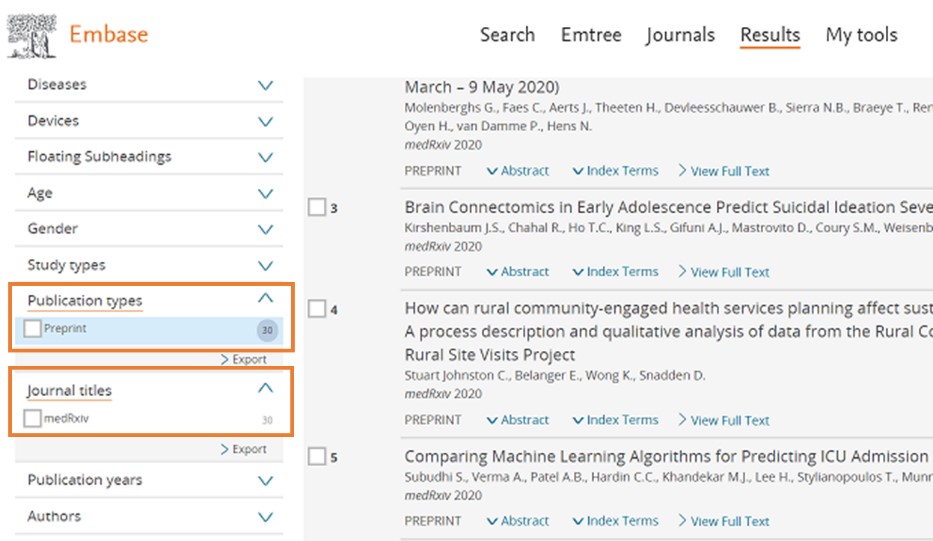Collapse the Publication types filter
Screen dimensions: 933x541
point(265,298)
